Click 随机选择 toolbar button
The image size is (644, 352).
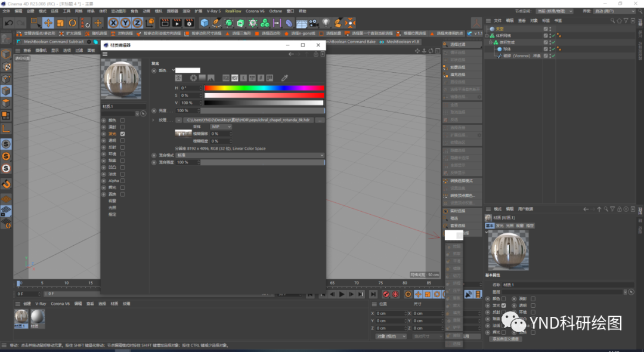coord(96,33)
